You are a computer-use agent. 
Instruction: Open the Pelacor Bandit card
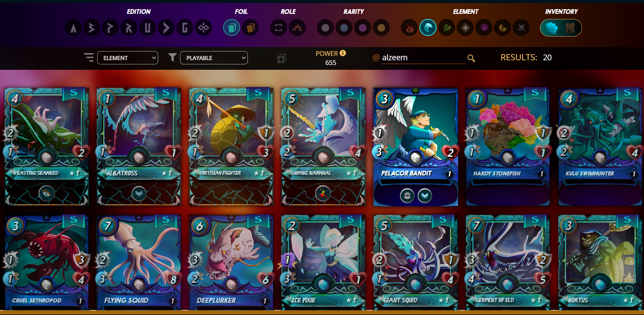pos(416,147)
